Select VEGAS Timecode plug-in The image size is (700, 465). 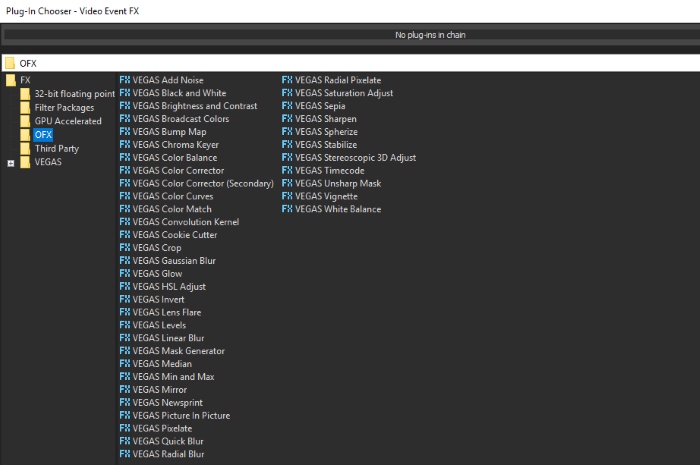tap(323, 170)
